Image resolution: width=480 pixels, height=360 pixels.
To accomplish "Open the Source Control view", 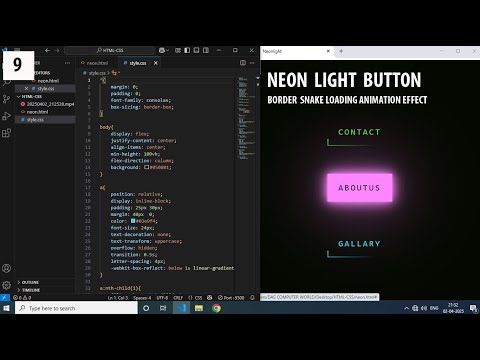I will [x=6, y=99].
